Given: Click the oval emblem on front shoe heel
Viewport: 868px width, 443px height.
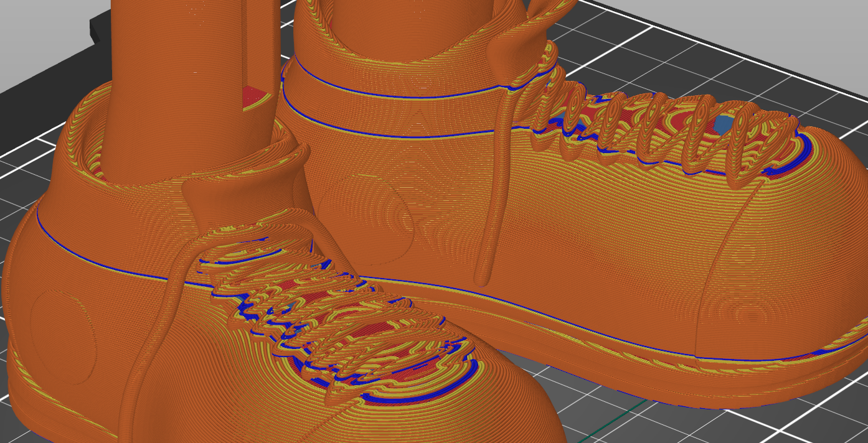Looking at the screenshot, I should (x=63, y=336).
